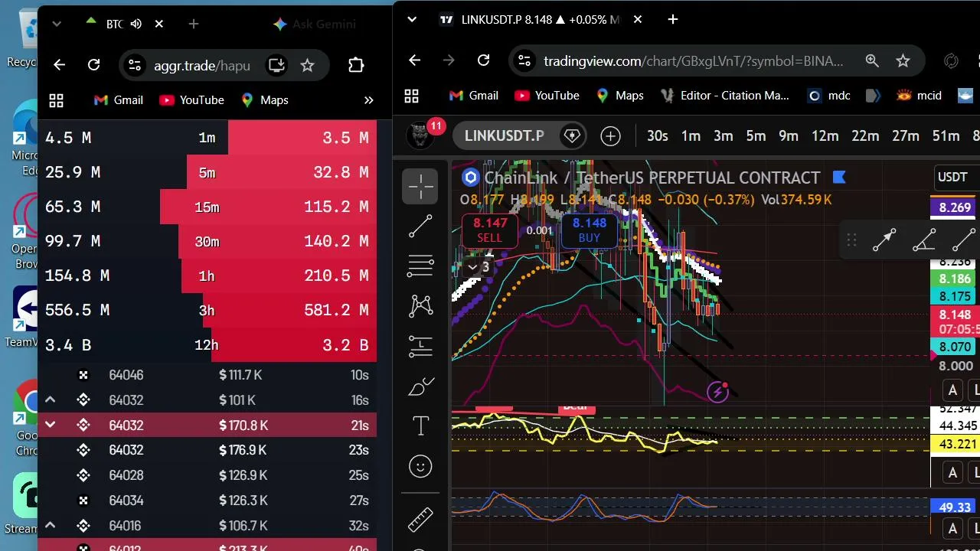Bookmark the aggr.trade page with the star
Image resolution: width=980 pixels, height=551 pixels.
[x=307, y=65]
